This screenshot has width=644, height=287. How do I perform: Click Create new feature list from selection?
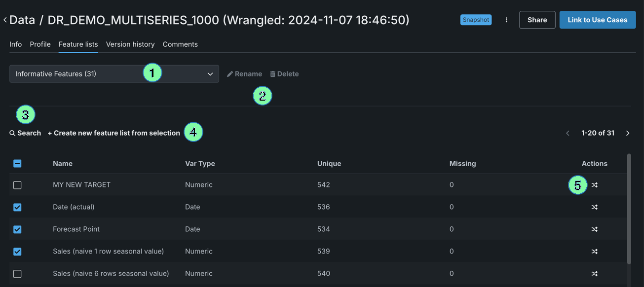pyautogui.click(x=114, y=133)
